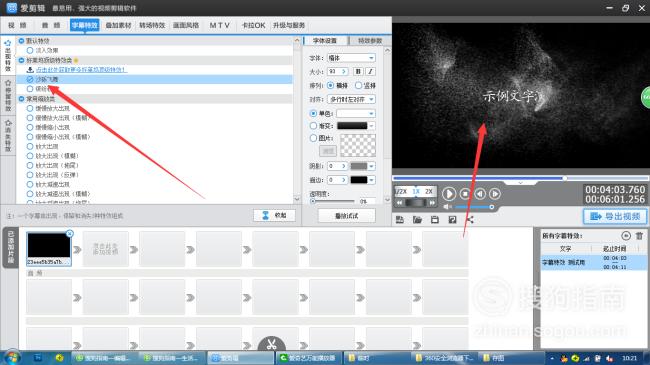Click the hourglass icon button below the effect list
This screenshot has height=365, width=650.
pyautogui.click(x=274, y=215)
